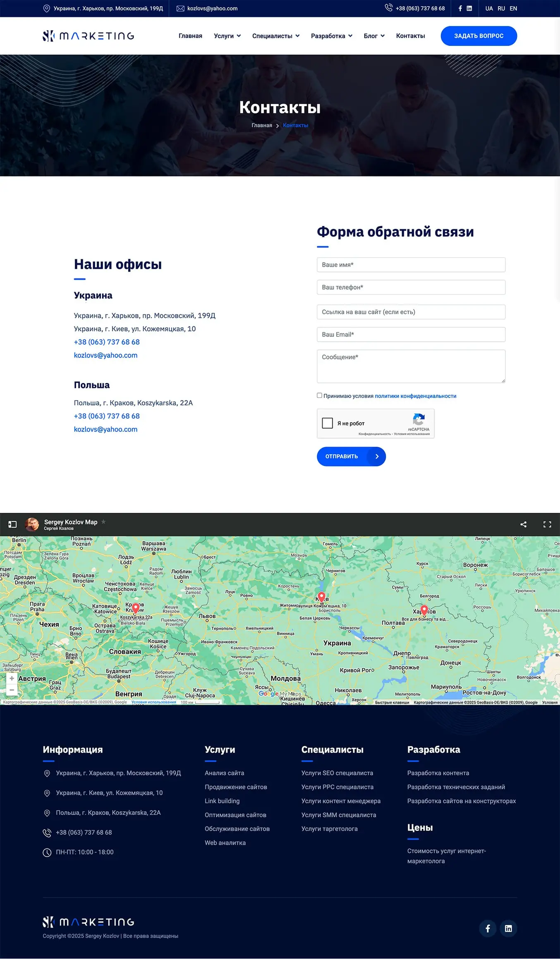Image resolution: width=560 pixels, height=959 pixels.
Task: Click Главная in the breadcrumb
Action: 262,125
